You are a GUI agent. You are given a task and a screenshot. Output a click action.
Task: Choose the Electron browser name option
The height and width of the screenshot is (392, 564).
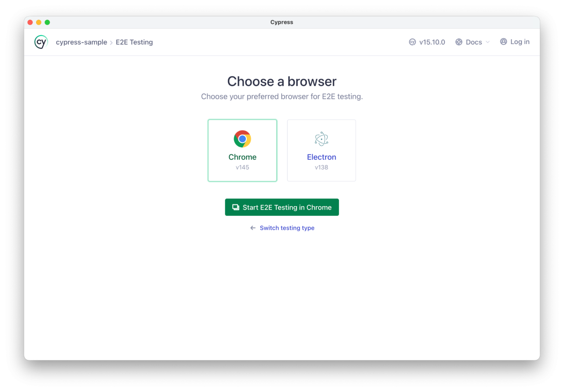pyautogui.click(x=322, y=157)
